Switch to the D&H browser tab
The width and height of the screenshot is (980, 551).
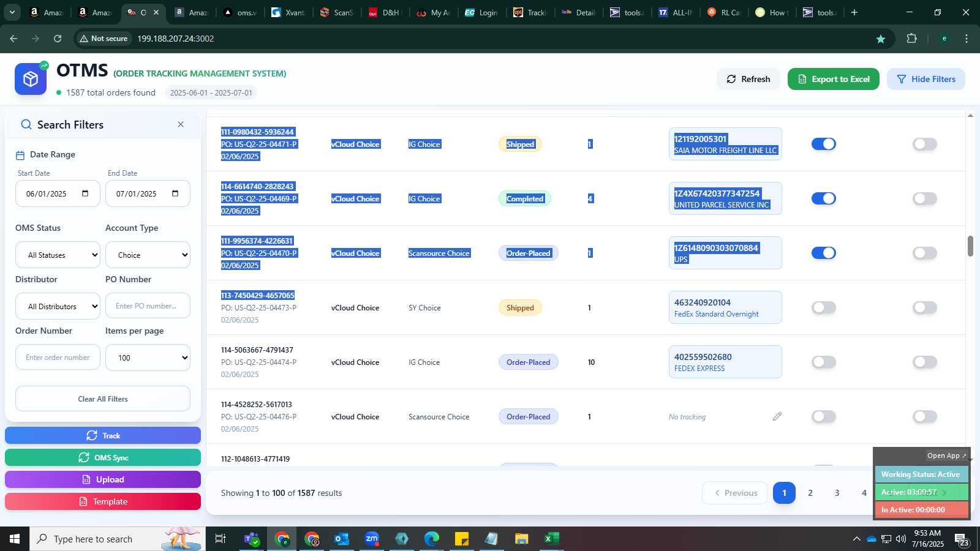384,12
